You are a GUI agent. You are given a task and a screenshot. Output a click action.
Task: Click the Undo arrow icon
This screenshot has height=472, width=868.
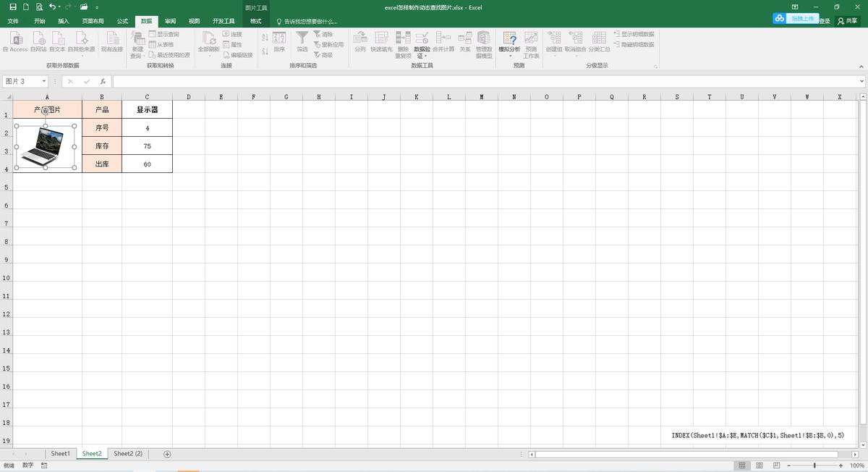pos(52,7)
